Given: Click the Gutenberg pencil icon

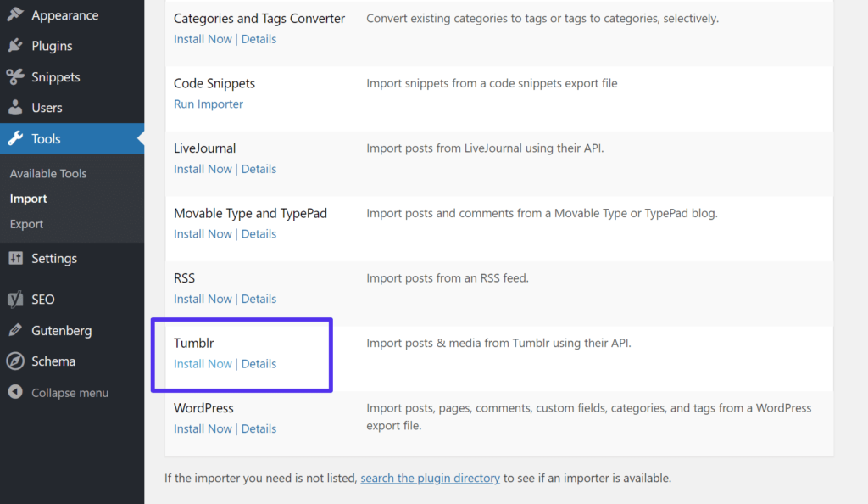Looking at the screenshot, I should click(x=15, y=331).
